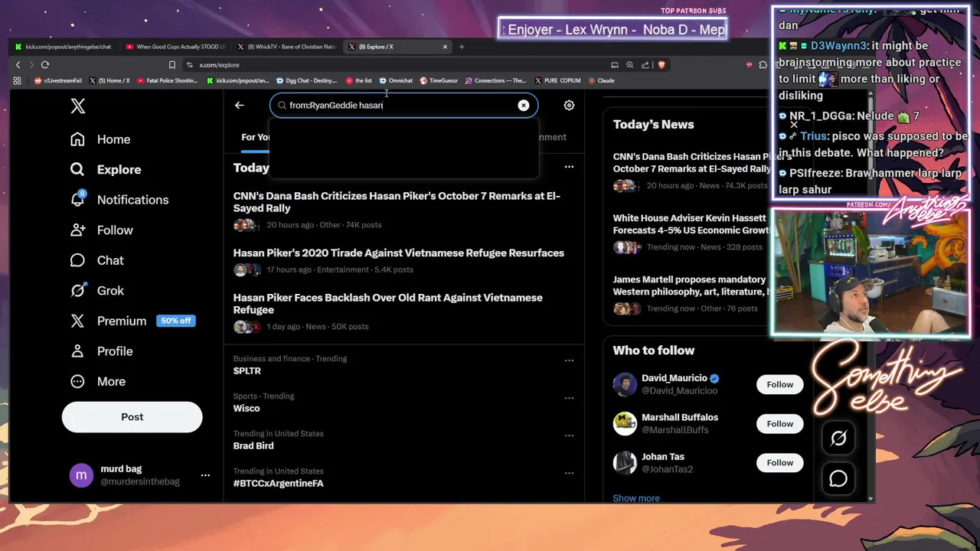Open Hasan Piker's 2020 Tirade story
Viewport: 980px width, 551px height.
[398, 253]
